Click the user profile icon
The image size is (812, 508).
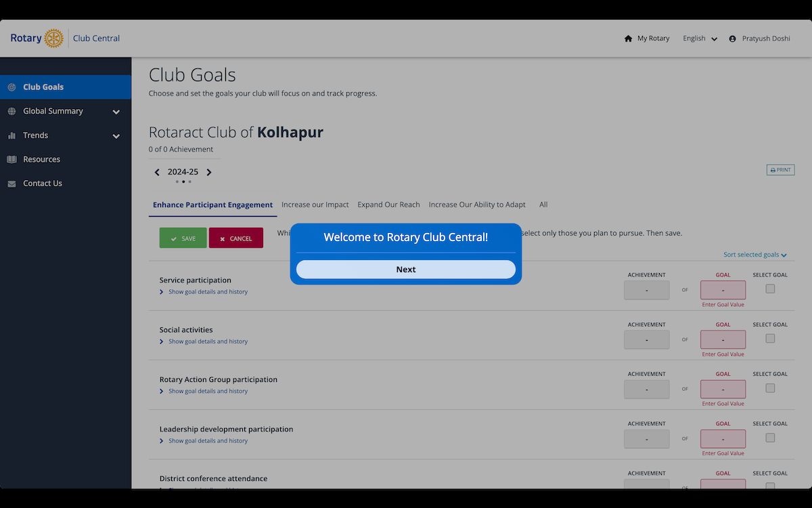[732, 39]
